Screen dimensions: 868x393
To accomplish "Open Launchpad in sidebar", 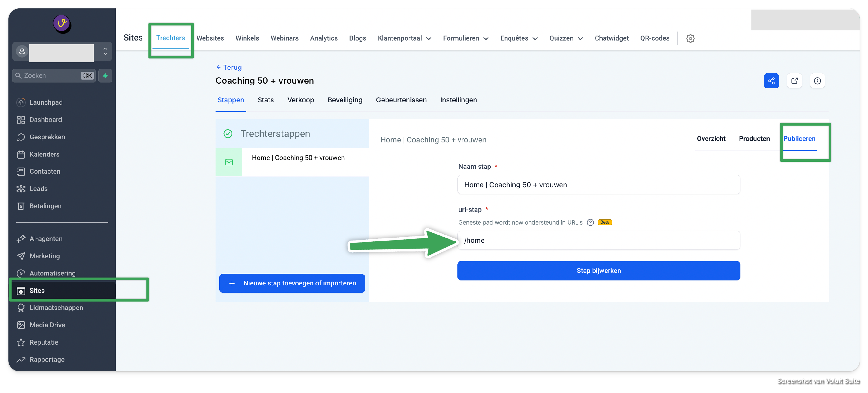I will [46, 102].
